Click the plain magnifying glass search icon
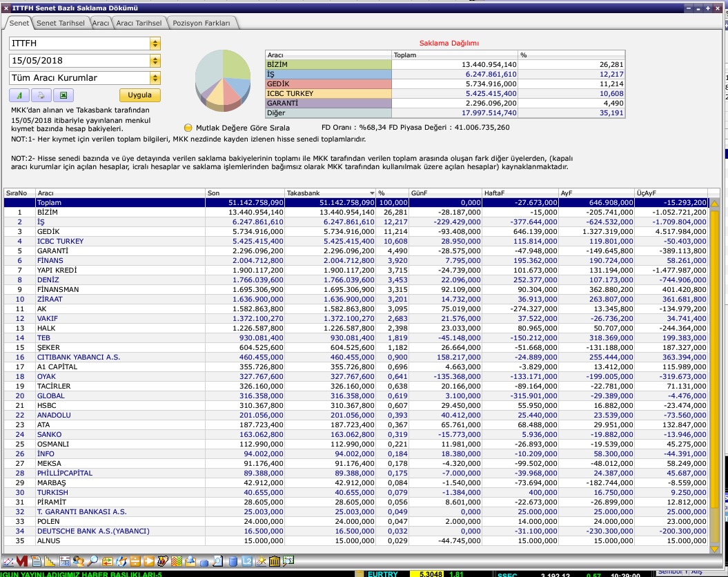The image size is (728, 577). click(x=92, y=561)
